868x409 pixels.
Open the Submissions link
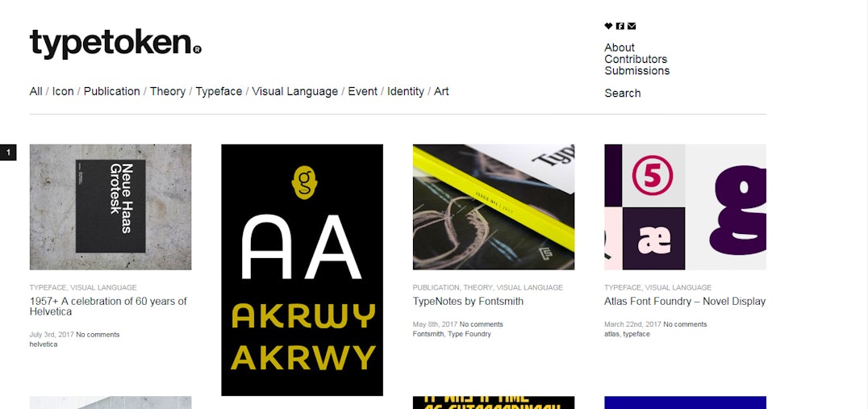[636, 71]
